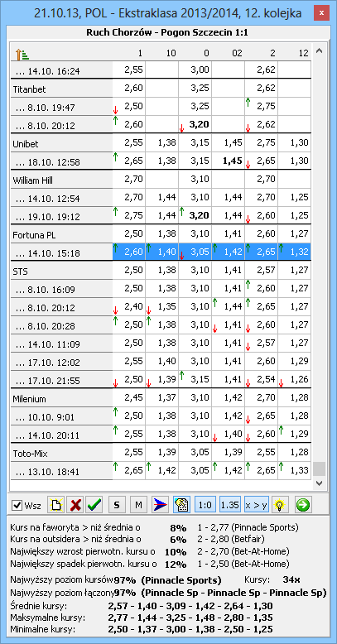Toggle the 1.35 odds button
337x644 pixels.
[230, 504]
